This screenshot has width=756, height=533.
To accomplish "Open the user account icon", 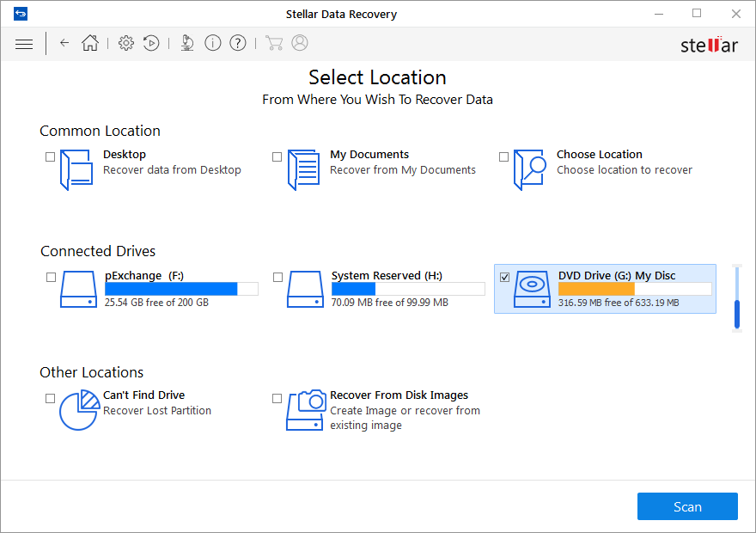I will (x=300, y=43).
